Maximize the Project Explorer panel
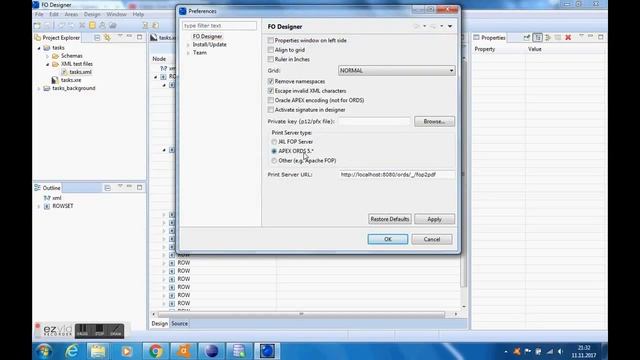The image size is (640, 360). click(140, 37)
